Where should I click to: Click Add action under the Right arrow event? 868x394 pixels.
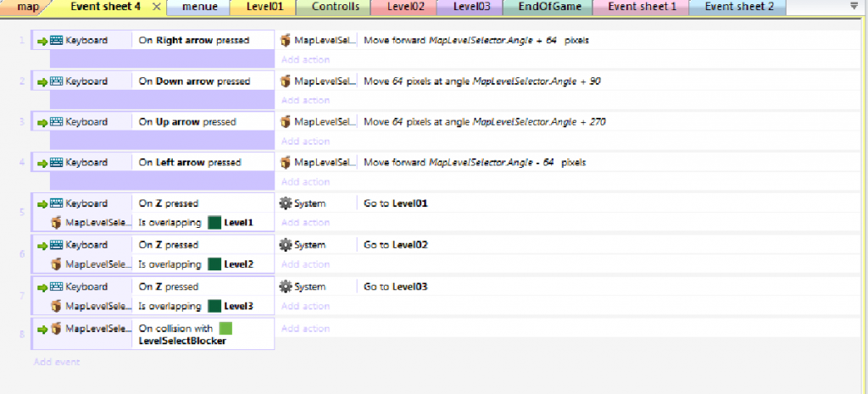tap(305, 59)
